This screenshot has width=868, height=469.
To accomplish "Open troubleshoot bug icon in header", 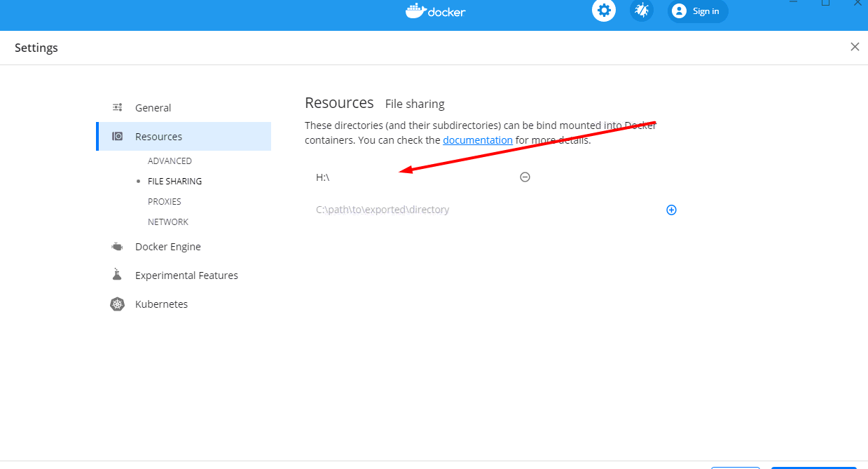I will tap(642, 11).
